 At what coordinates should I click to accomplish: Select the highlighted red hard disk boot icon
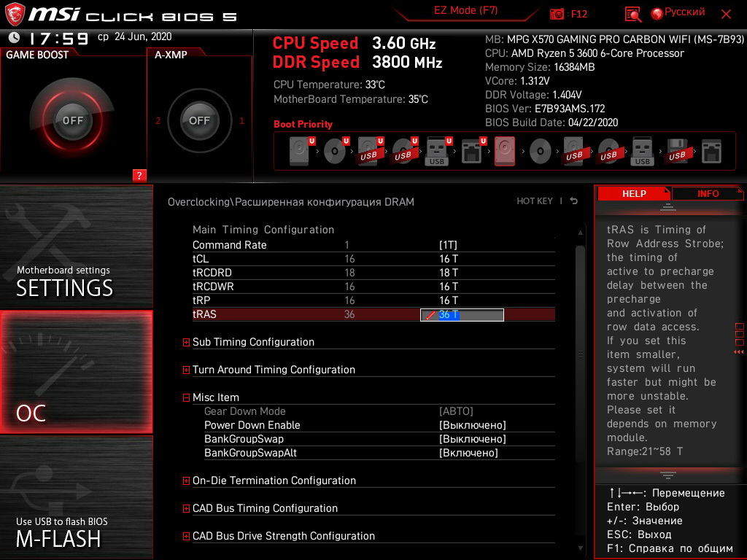coord(505,151)
